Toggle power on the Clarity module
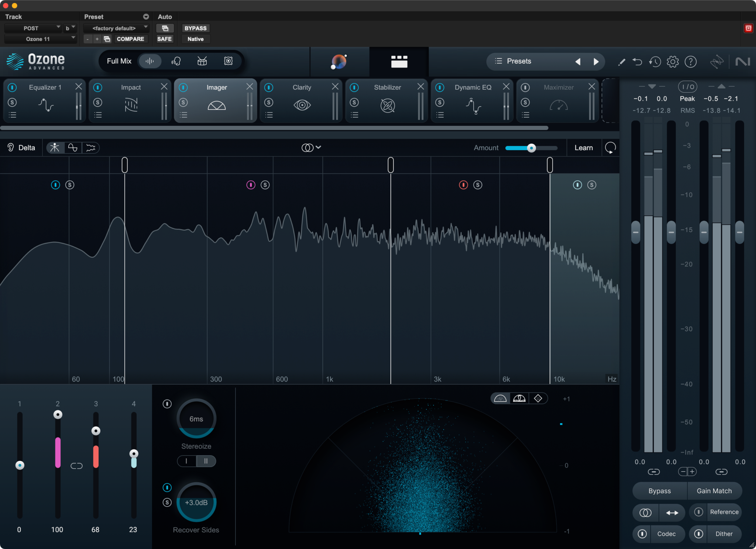The width and height of the screenshot is (756, 549). [x=269, y=87]
